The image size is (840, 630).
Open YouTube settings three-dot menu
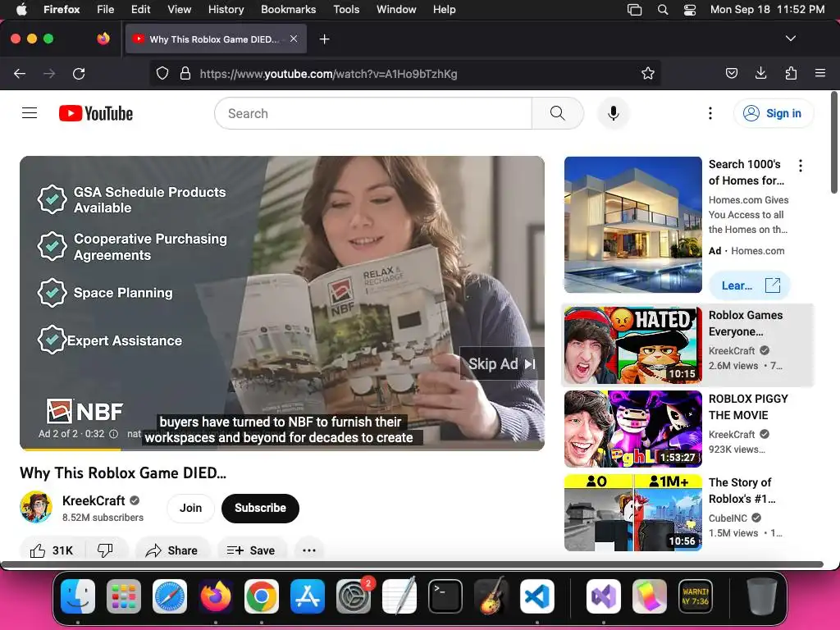coord(710,113)
